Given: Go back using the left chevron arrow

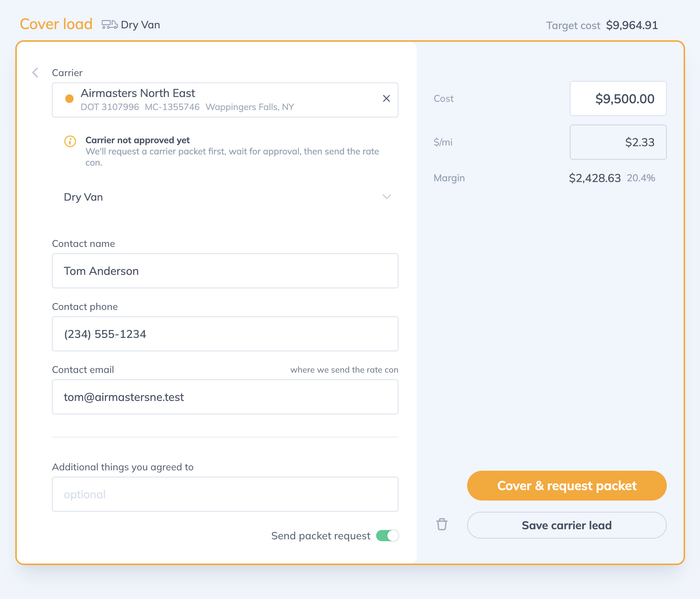Looking at the screenshot, I should pos(35,72).
